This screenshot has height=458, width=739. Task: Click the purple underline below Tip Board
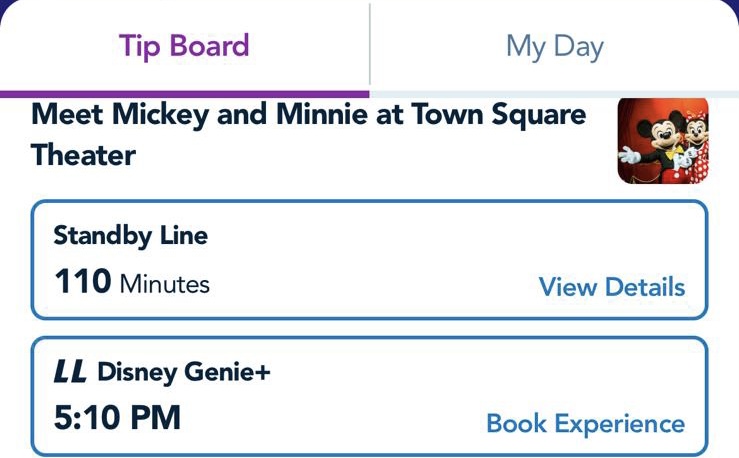(184, 94)
